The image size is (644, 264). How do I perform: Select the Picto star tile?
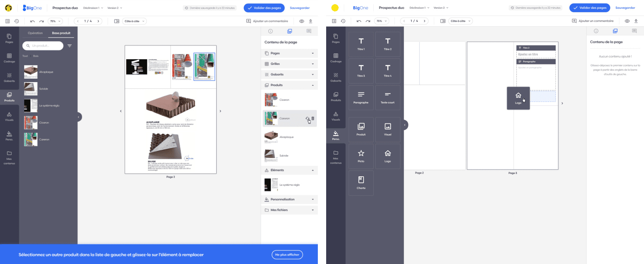point(361,156)
